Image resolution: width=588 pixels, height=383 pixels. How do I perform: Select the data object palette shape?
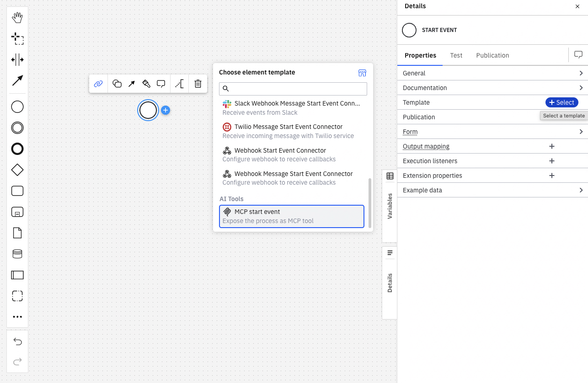[17, 233]
